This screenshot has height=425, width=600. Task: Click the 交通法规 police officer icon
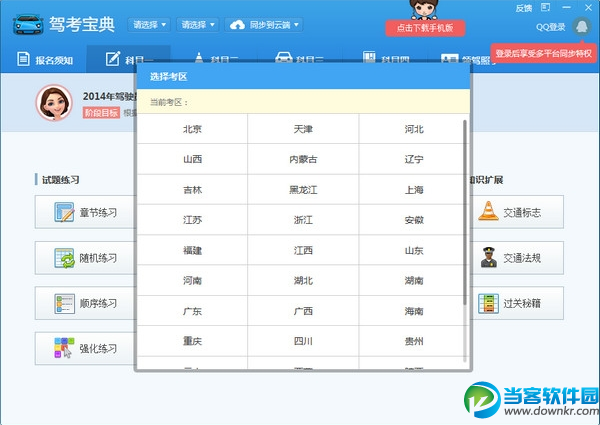coord(489,257)
